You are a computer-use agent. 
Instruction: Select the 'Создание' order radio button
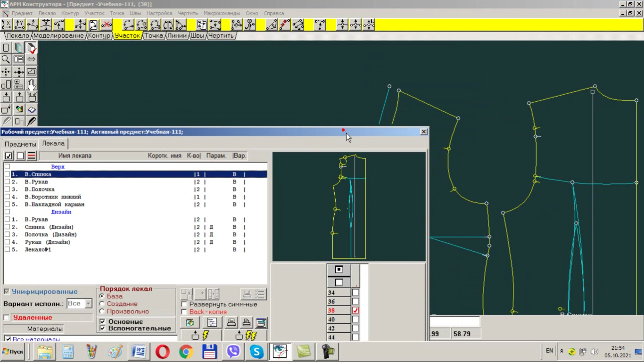coord(102,304)
